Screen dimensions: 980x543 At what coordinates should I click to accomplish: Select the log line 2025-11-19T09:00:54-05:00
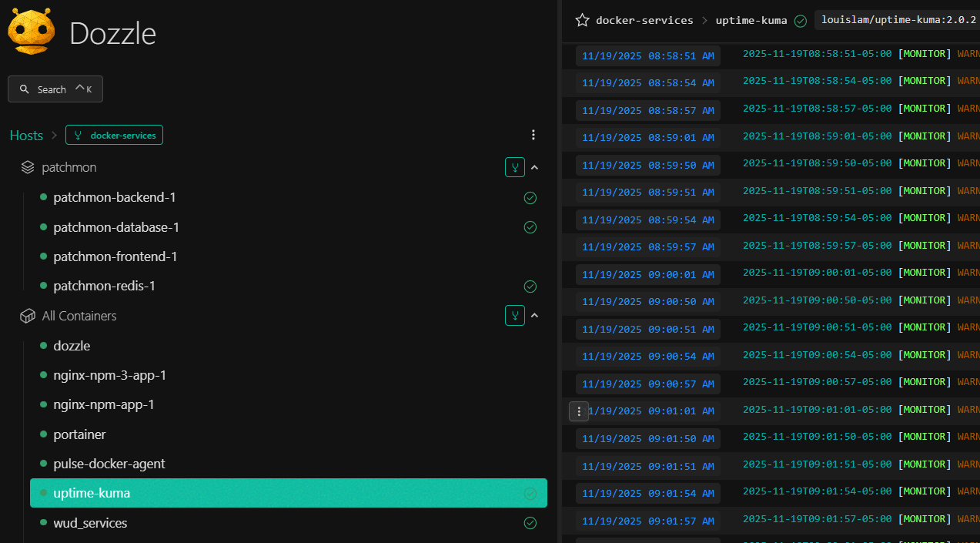818,355
